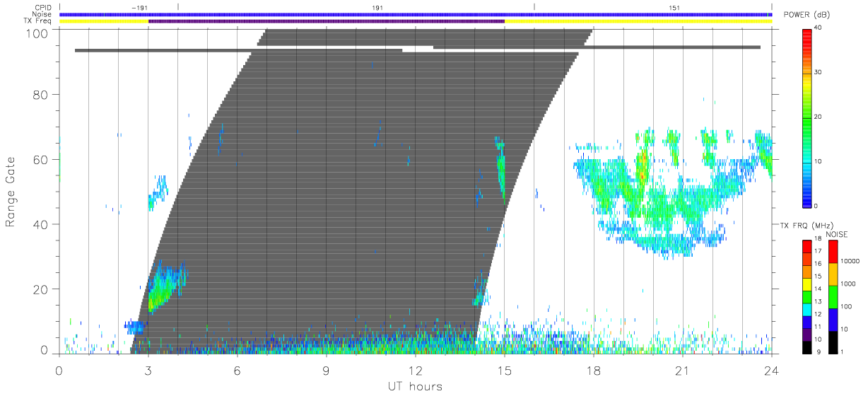This screenshot has height=401, width=868.
Task: Click the right yellow segment of TX Freq strip
Action: click(638, 21)
